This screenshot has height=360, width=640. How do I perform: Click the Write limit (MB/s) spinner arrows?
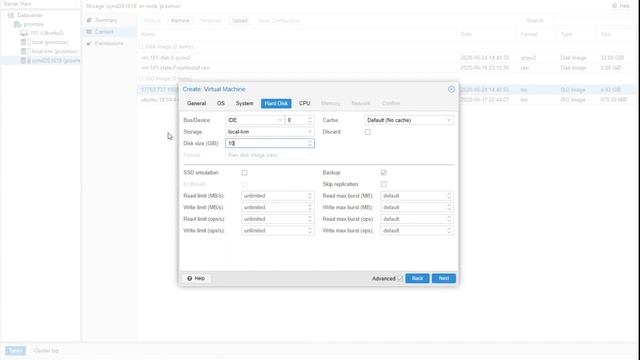pos(310,207)
